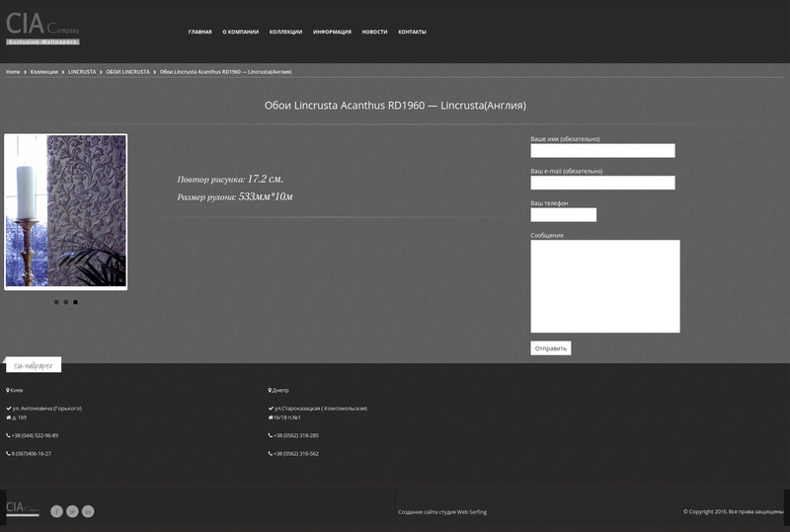This screenshot has width=790, height=532.
Task: Click Dnipro phone +38 (0562) 318-285
Action: coord(295,436)
